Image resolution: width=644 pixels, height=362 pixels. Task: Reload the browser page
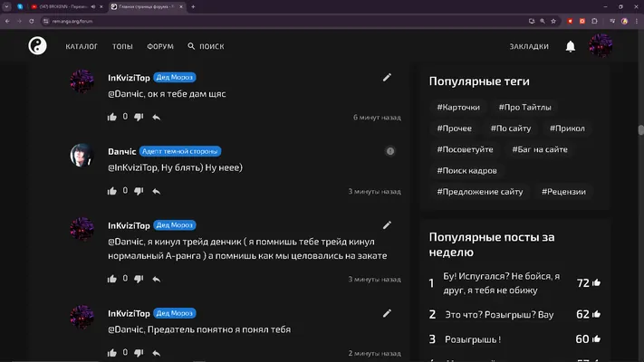tap(31, 21)
